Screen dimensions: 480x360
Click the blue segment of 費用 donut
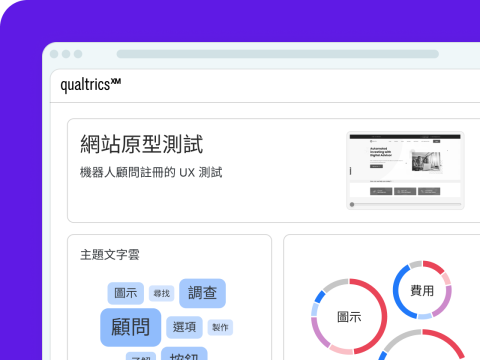coord(397,291)
